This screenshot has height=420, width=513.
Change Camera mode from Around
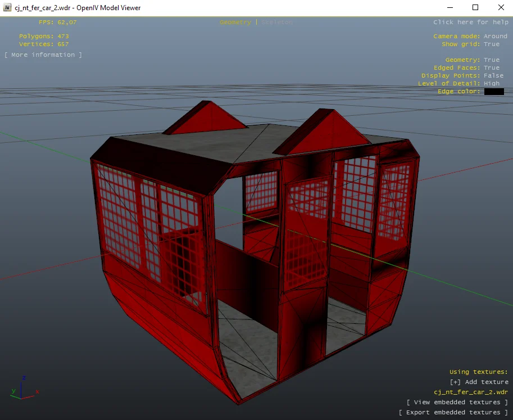click(x=495, y=37)
